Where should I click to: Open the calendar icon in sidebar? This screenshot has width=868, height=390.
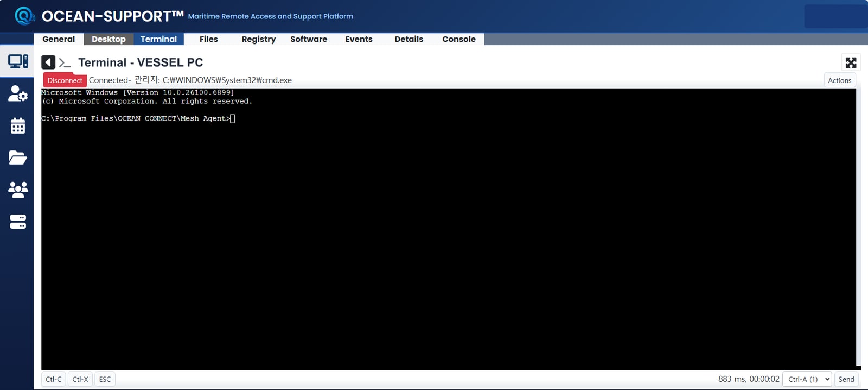click(18, 125)
